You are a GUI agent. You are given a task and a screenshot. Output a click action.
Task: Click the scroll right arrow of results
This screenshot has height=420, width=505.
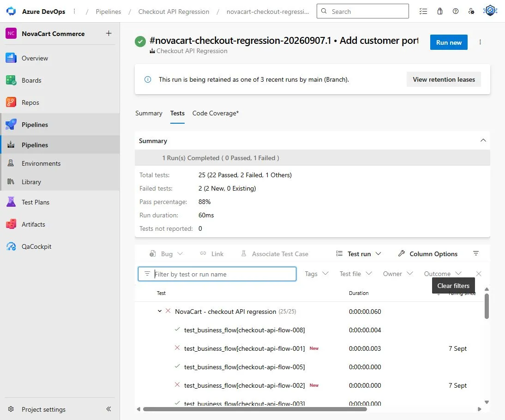[x=480, y=409]
